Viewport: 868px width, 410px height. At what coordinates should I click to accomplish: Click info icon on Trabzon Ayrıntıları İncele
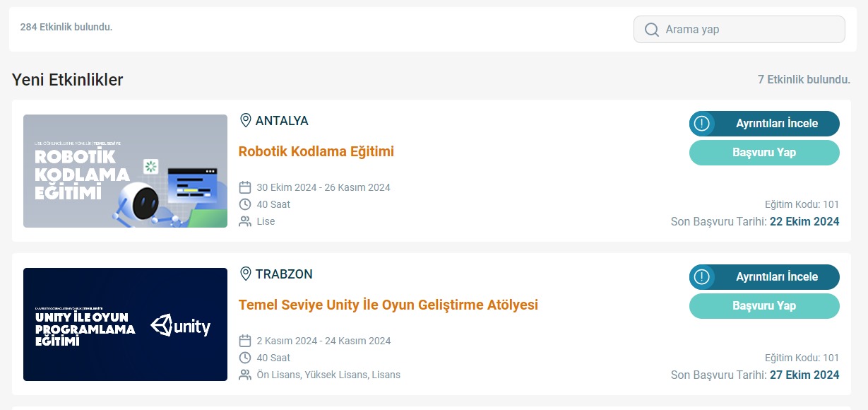coord(701,277)
